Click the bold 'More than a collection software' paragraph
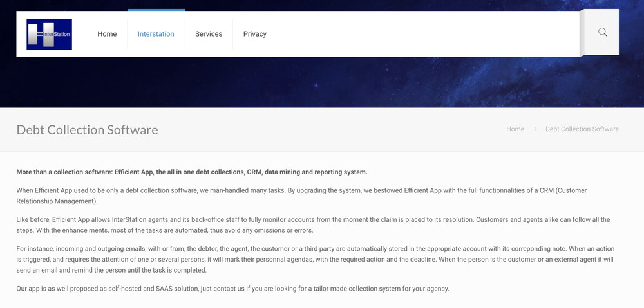This screenshot has width=644, height=308. coord(192,172)
